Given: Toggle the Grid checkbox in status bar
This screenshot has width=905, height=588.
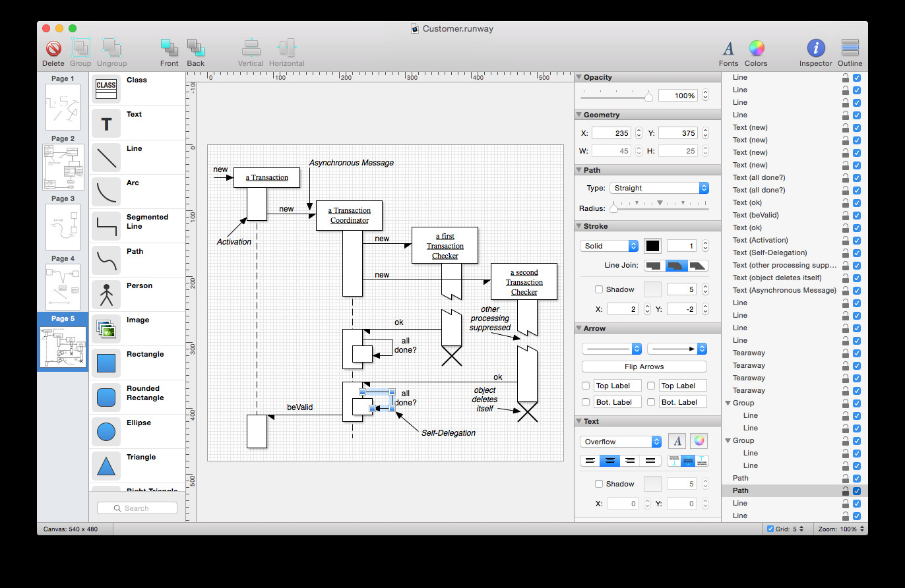Looking at the screenshot, I should [770, 529].
